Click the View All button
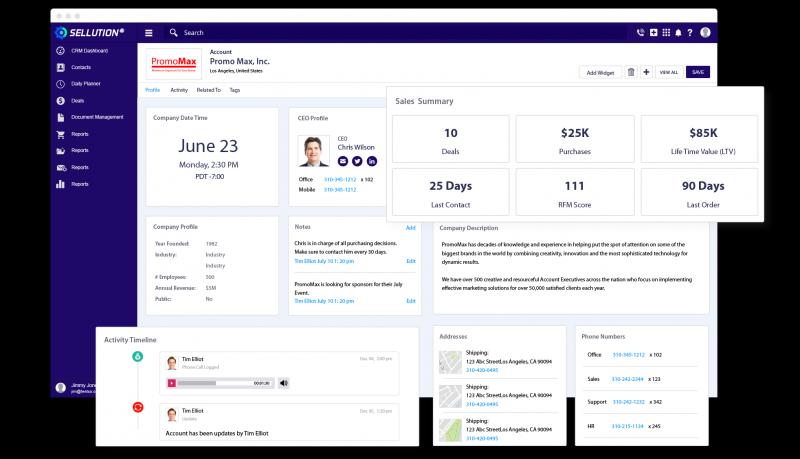The width and height of the screenshot is (800, 459). point(668,72)
